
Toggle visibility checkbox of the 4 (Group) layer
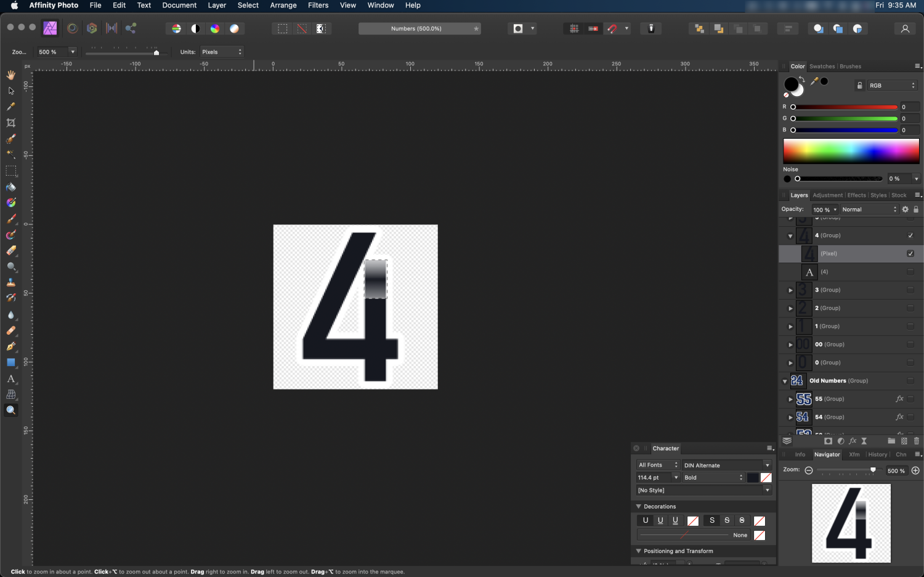910,235
